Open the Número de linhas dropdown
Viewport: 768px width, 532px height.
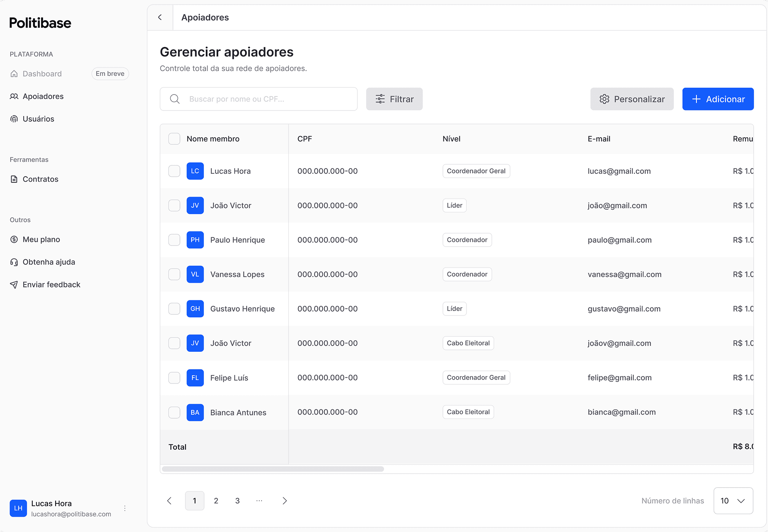[x=733, y=500]
